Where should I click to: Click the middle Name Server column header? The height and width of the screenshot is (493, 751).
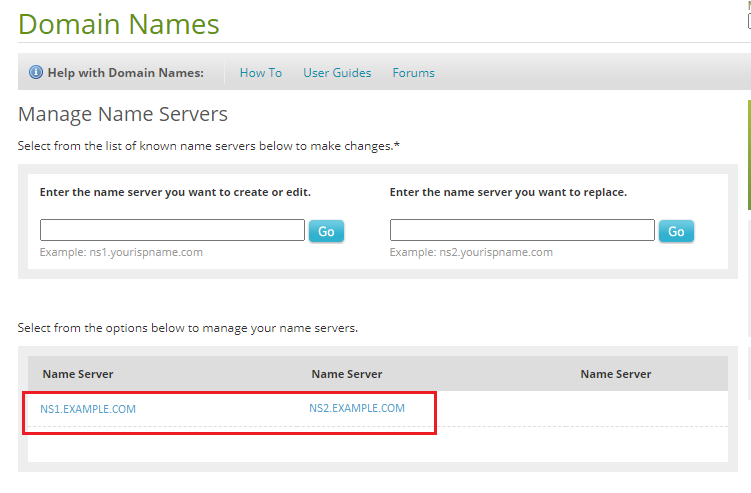pyautogui.click(x=347, y=374)
